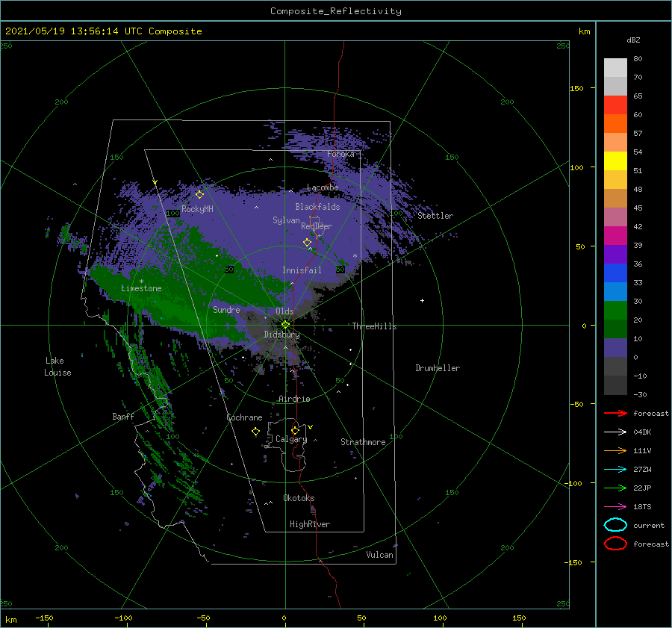Click the Banff label

[123, 416]
